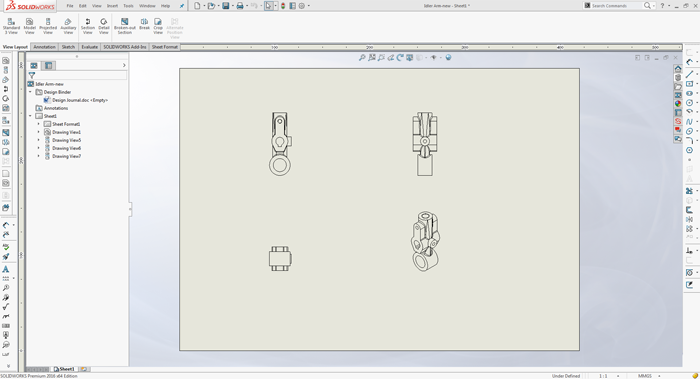Click the Line sketch tool

pyautogui.click(x=690, y=74)
